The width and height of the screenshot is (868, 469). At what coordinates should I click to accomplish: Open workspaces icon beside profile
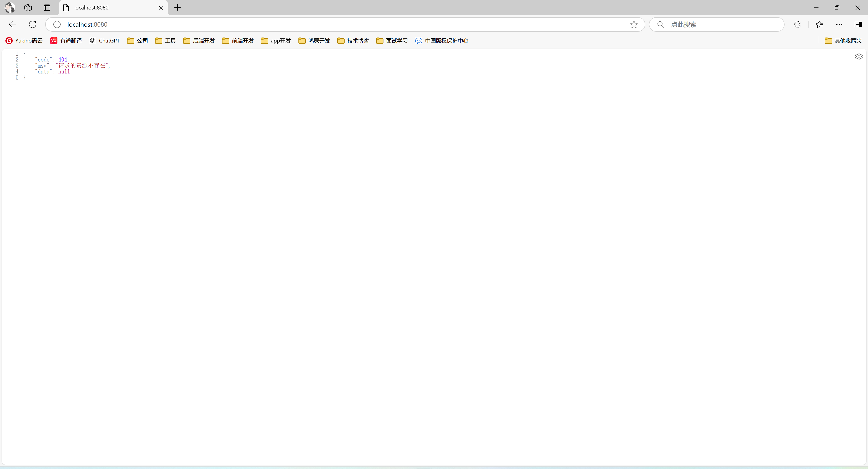click(28, 7)
